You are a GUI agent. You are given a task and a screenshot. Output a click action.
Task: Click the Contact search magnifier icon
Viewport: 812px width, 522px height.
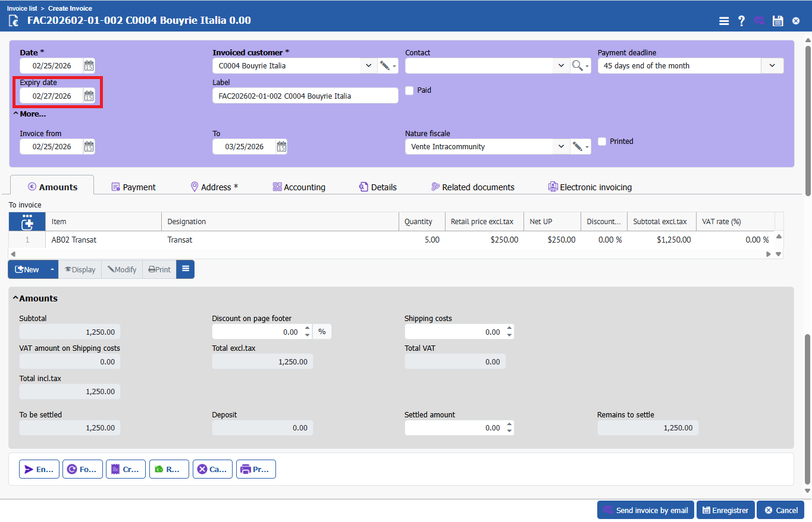click(x=577, y=65)
